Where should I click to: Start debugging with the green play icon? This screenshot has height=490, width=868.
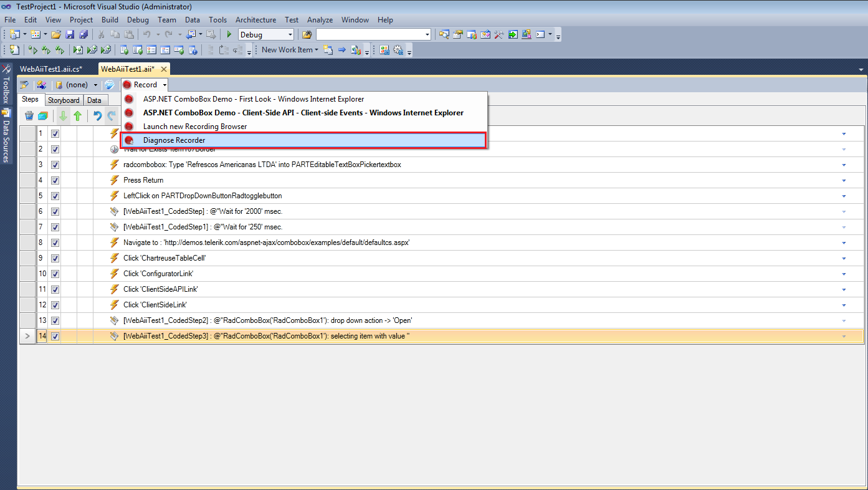click(x=229, y=34)
